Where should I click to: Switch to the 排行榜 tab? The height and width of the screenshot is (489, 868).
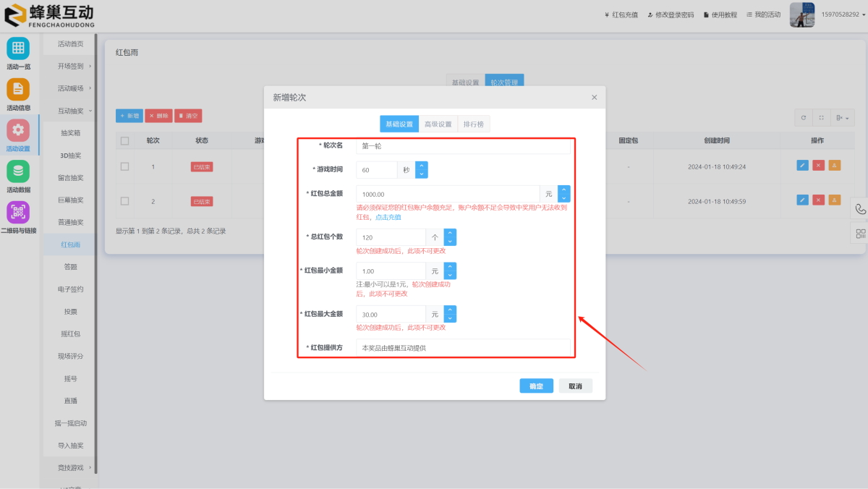click(474, 124)
